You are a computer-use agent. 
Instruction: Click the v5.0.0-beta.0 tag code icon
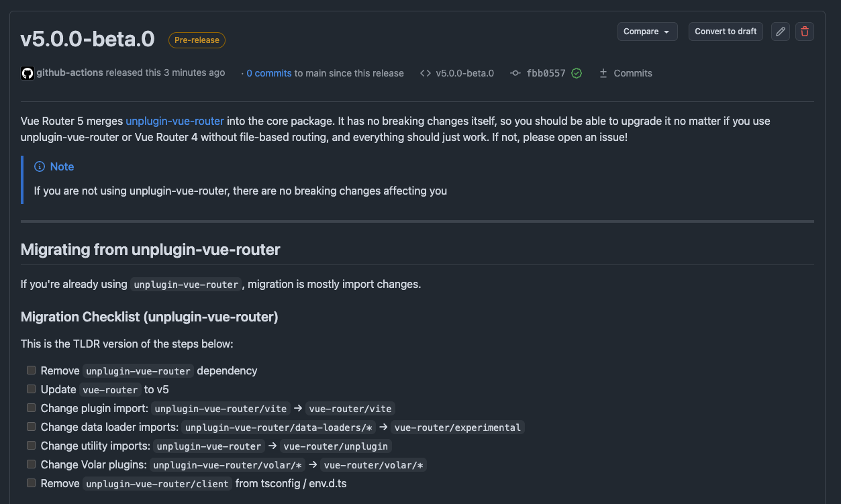426,73
